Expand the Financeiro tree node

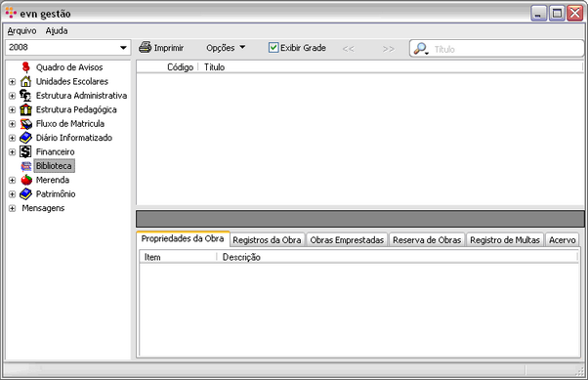pyautogui.click(x=12, y=152)
